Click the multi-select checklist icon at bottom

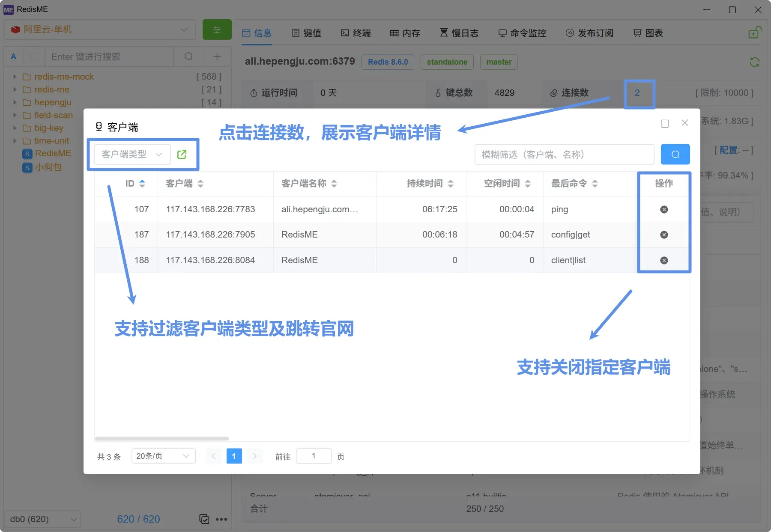(x=204, y=519)
